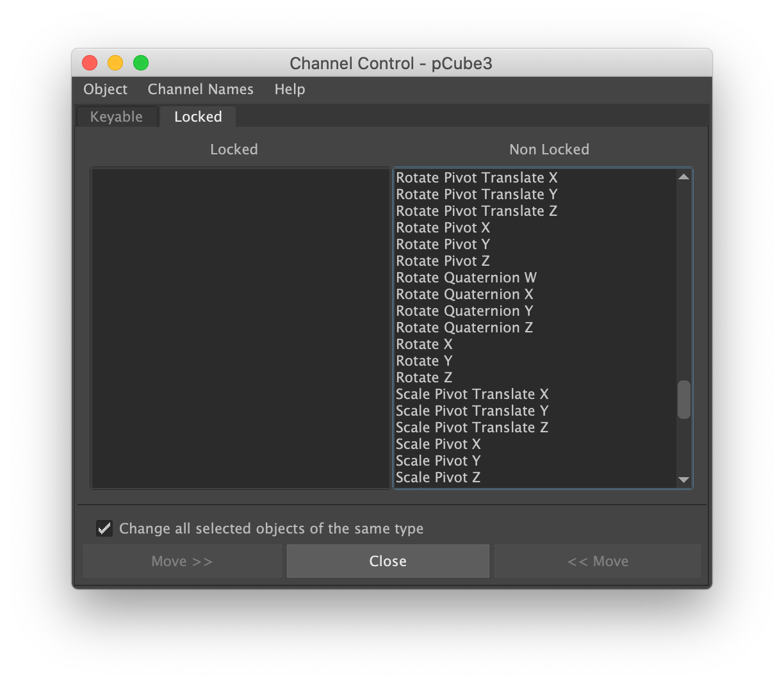Click the '<< Move' button
784x684 pixels.
coord(598,561)
